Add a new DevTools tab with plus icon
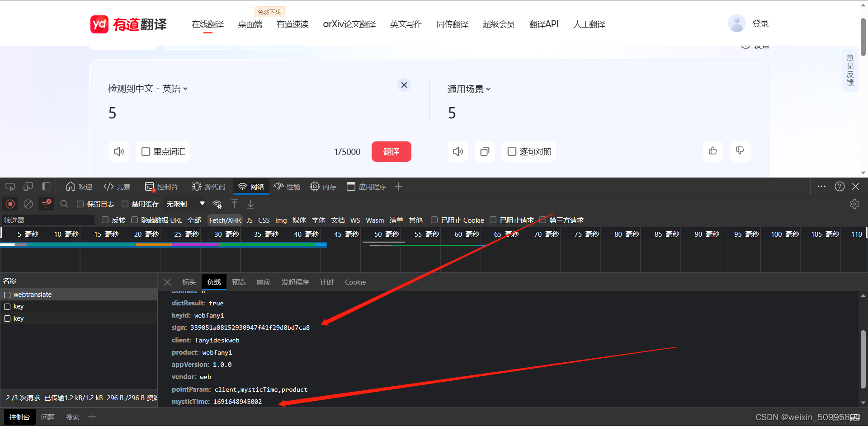Image resolution: width=868 pixels, height=426 pixels. (x=398, y=187)
